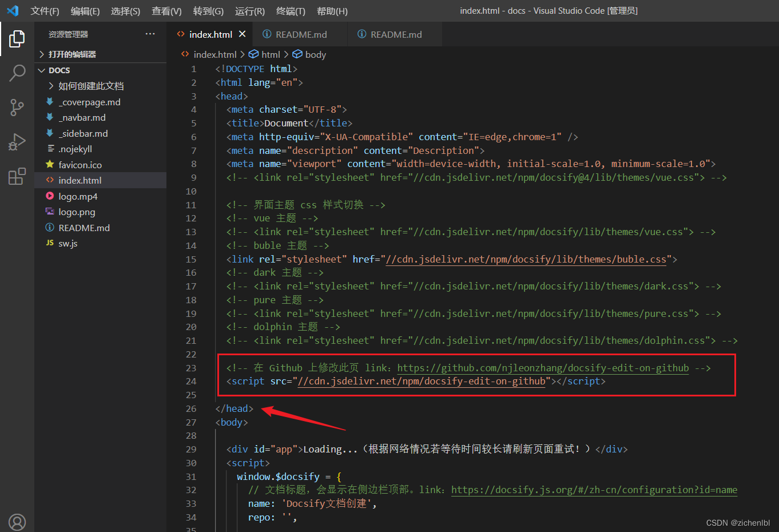Open the 转到(G) menu
The image size is (779, 532).
208,11
